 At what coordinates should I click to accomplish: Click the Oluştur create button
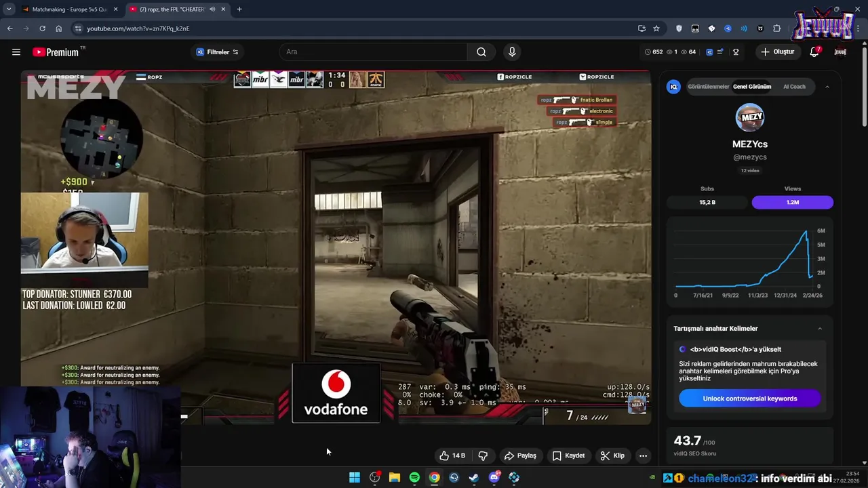coord(777,52)
